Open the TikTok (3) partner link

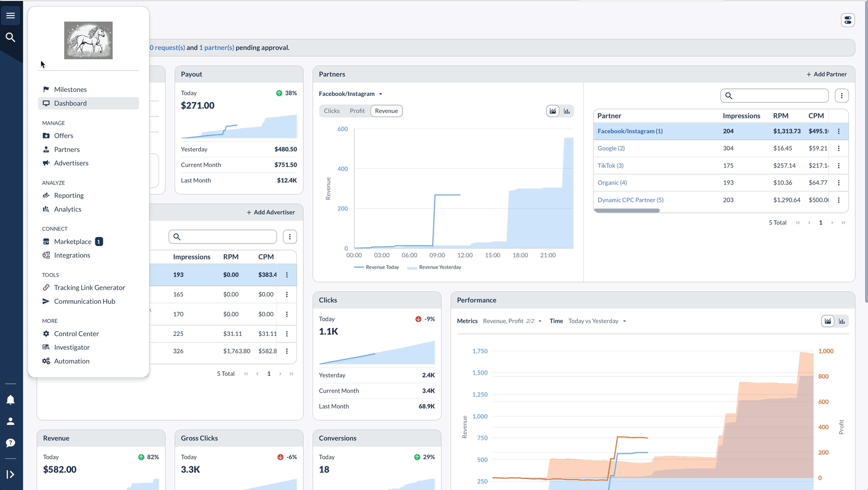(x=611, y=165)
